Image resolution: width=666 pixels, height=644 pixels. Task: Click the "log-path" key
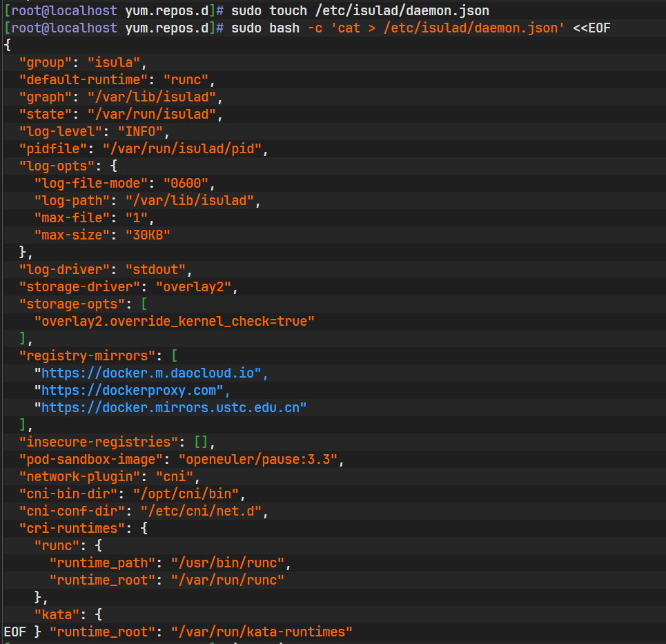pos(72,200)
